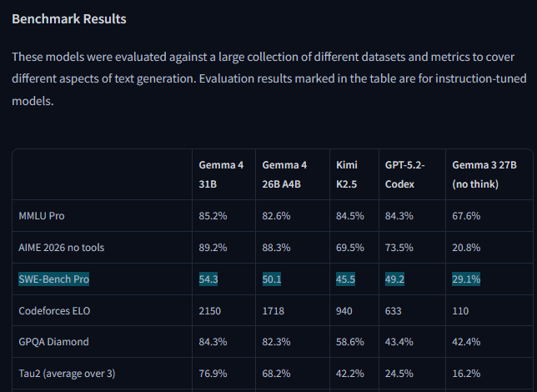The width and height of the screenshot is (537, 392).
Task: Click the highlighted 45.5 SWE-Bench value
Action: click(345, 279)
